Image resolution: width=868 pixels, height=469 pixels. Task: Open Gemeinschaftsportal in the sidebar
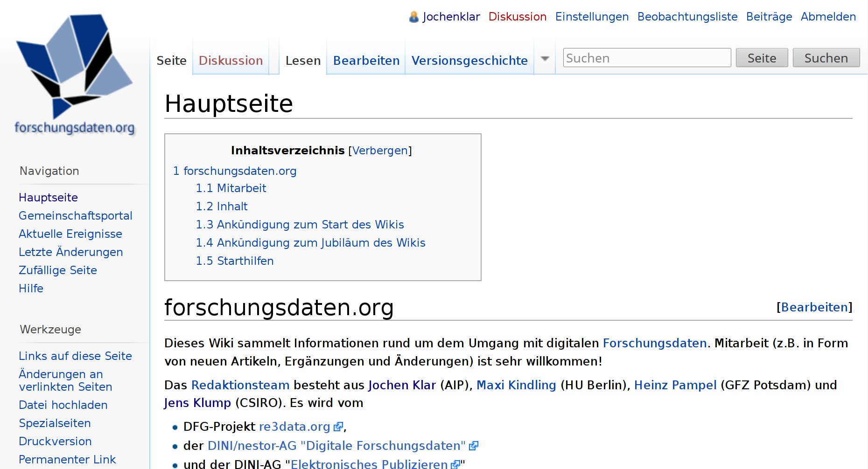click(76, 216)
